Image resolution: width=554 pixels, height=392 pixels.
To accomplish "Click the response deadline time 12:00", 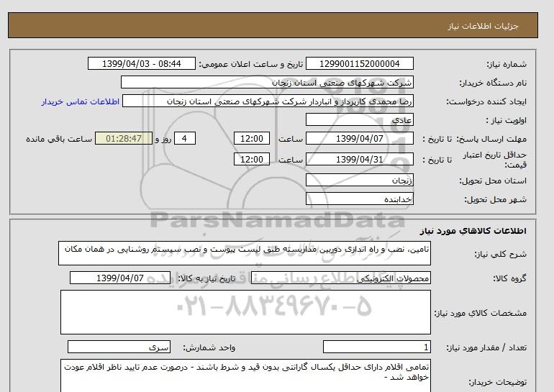I will [252, 138].
